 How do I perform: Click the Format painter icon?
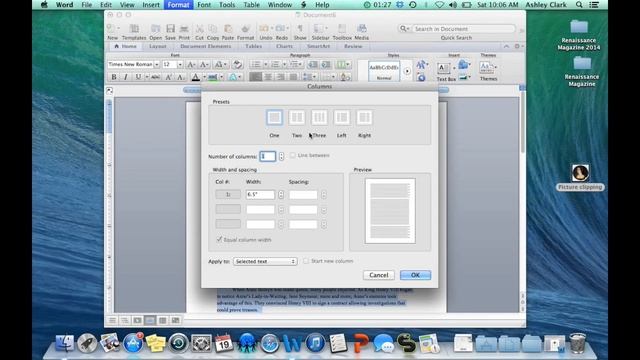click(245, 28)
